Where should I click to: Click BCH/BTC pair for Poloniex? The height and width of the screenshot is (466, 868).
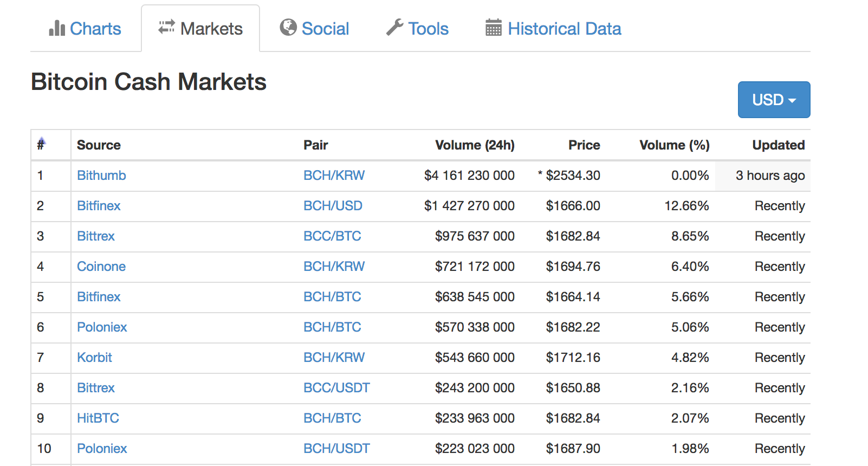click(x=332, y=327)
